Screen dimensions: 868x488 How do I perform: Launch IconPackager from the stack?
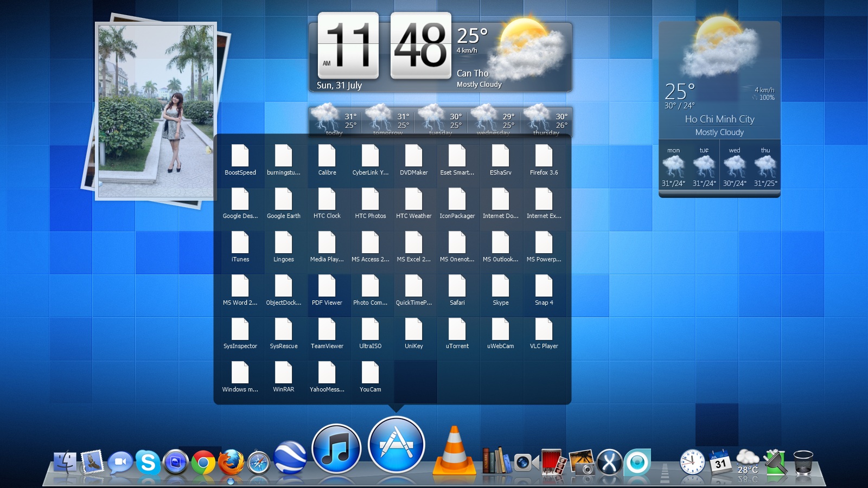457,204
